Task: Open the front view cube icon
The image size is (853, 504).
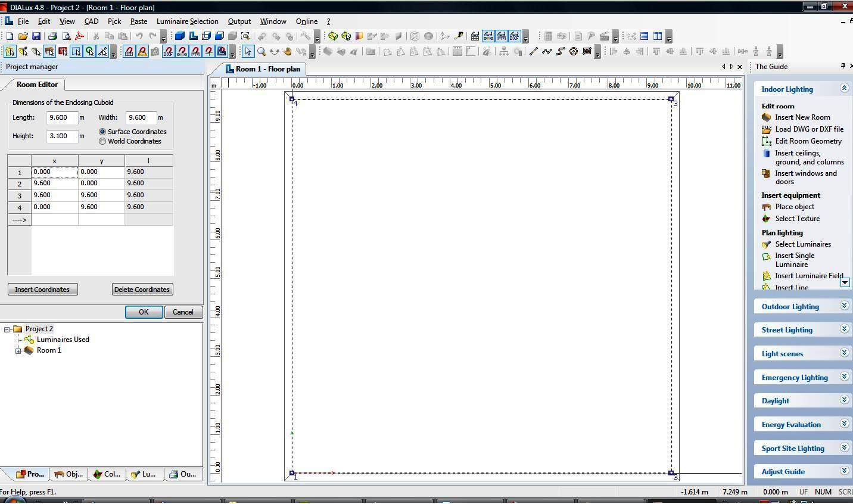Action: coord(219,36)
